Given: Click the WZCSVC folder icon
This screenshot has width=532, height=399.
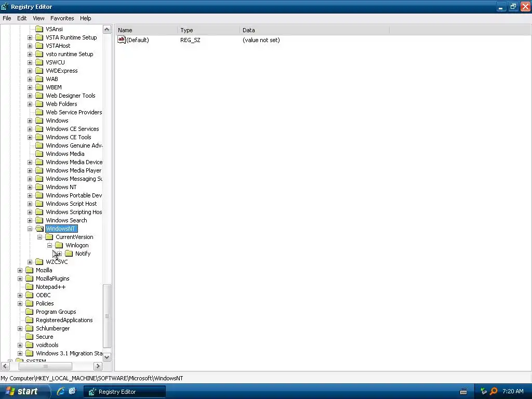Looking at the screenshot, I should 39,262.
